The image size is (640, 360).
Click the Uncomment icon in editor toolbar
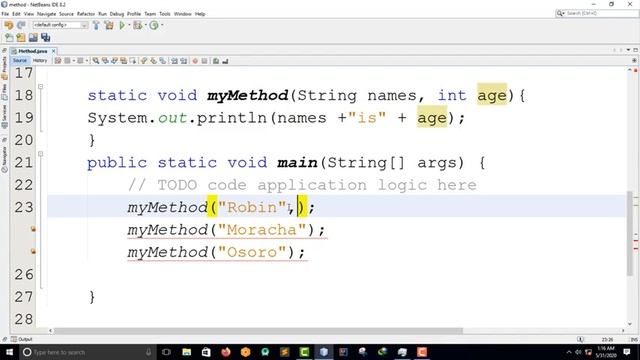(x=225, y=61)
